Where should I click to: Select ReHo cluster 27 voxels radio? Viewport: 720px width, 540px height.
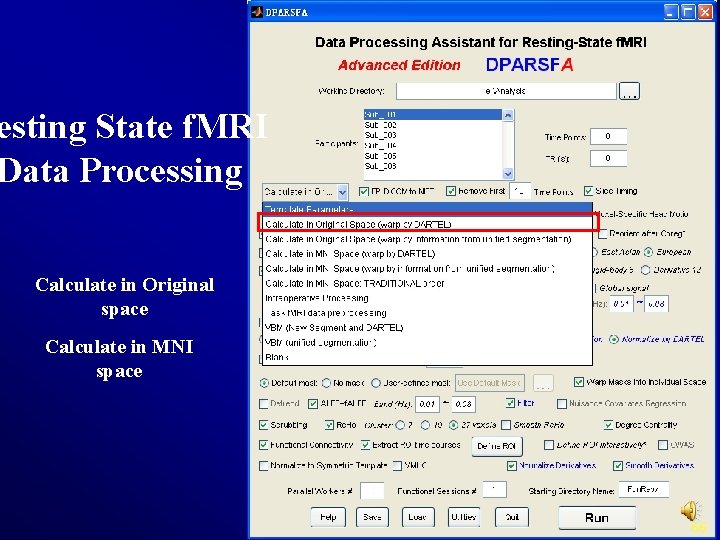[x=454, y=425]
